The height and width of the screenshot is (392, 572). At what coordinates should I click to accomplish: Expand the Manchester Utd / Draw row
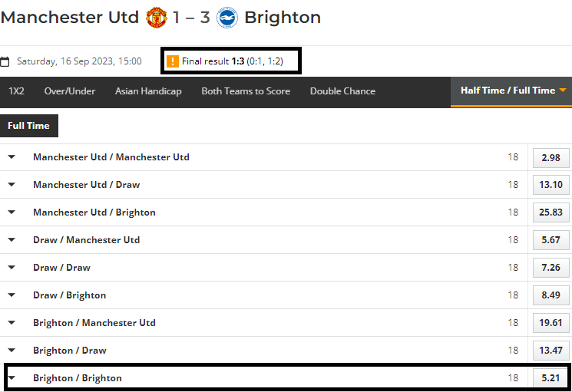coord(12,185)
